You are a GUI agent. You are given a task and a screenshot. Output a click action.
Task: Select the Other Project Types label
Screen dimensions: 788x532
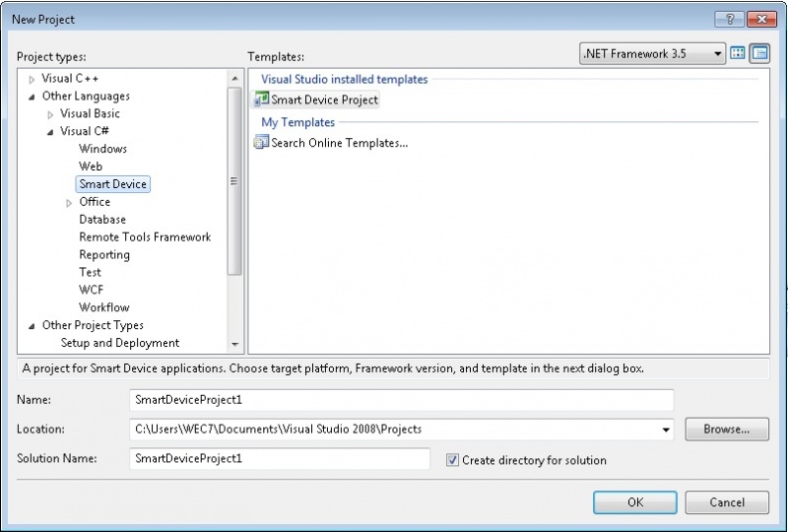(x=93, y=325)
